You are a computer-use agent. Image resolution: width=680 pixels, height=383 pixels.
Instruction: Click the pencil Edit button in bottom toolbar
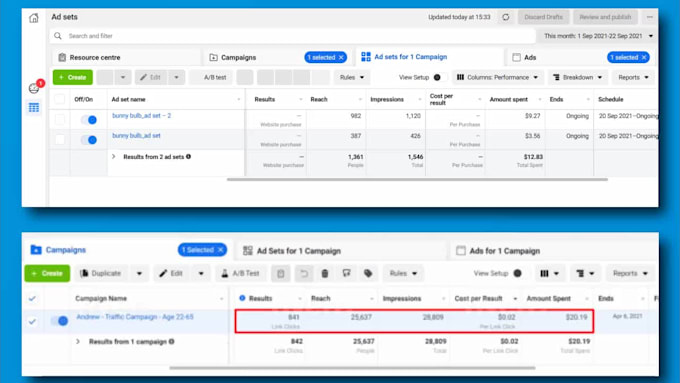(171, 274)
